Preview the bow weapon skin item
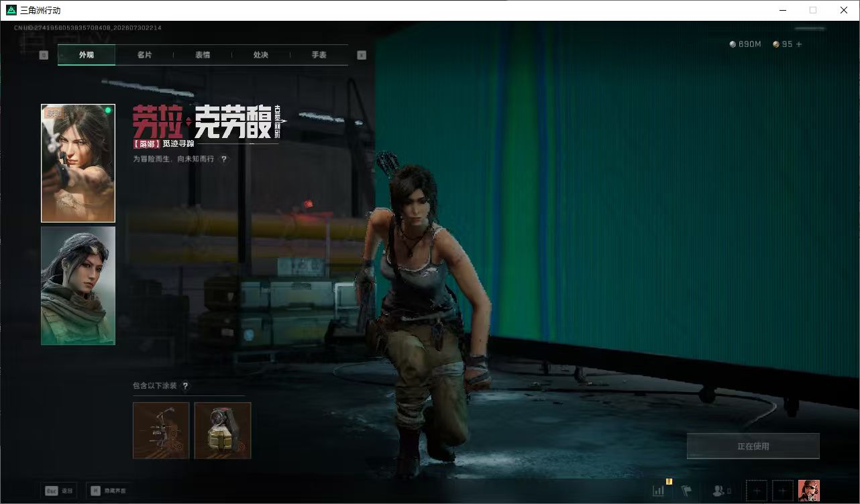 pos(161,430)
